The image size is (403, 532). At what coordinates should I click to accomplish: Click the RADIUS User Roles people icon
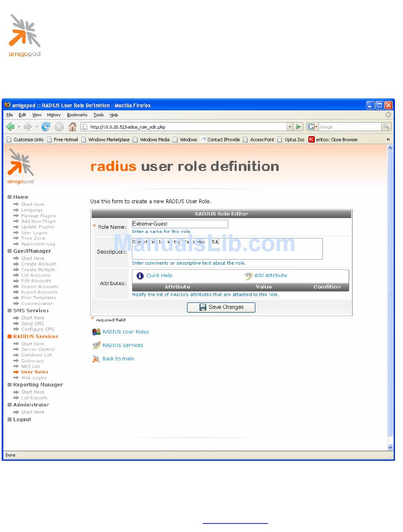coord(96,332)
